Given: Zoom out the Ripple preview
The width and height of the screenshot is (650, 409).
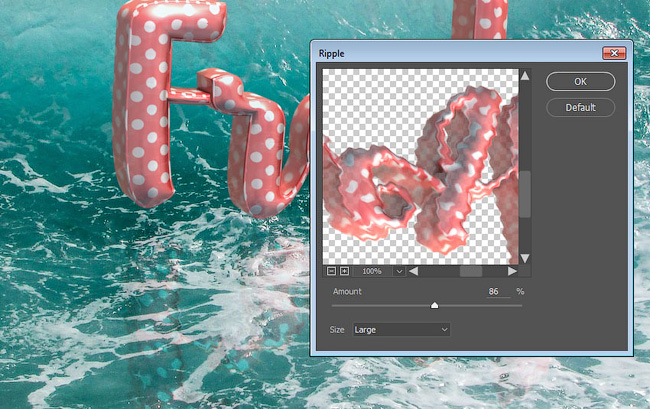Looking at the screenshot, I should click(331, 271).
